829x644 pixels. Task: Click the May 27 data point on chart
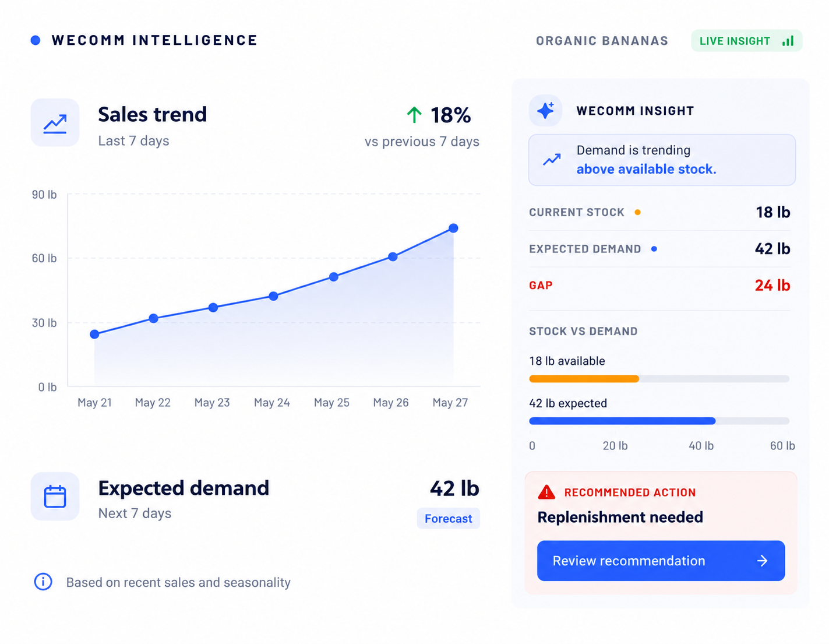pyautogui.click(x=453, y=228)
